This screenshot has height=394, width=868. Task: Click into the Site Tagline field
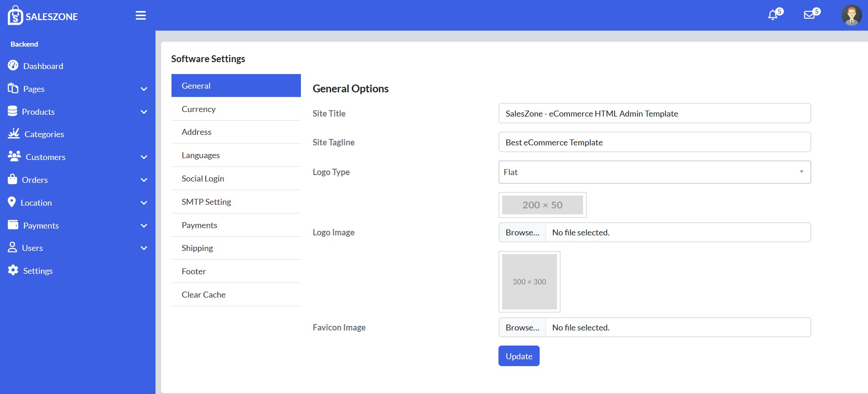point(654,142)
